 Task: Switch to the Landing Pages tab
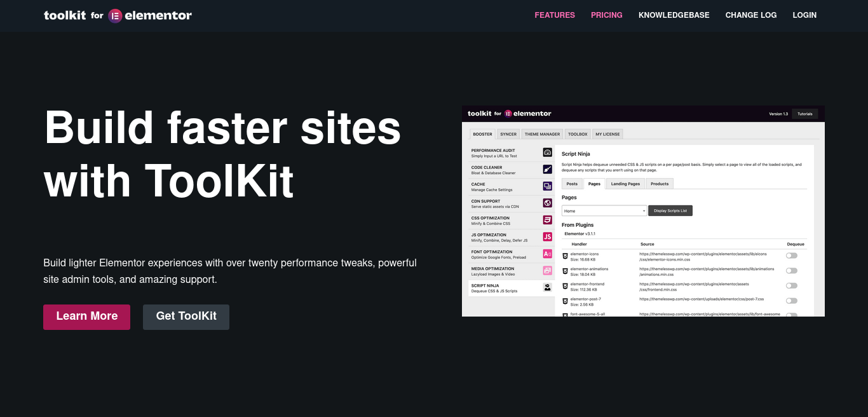coord(625,184)
